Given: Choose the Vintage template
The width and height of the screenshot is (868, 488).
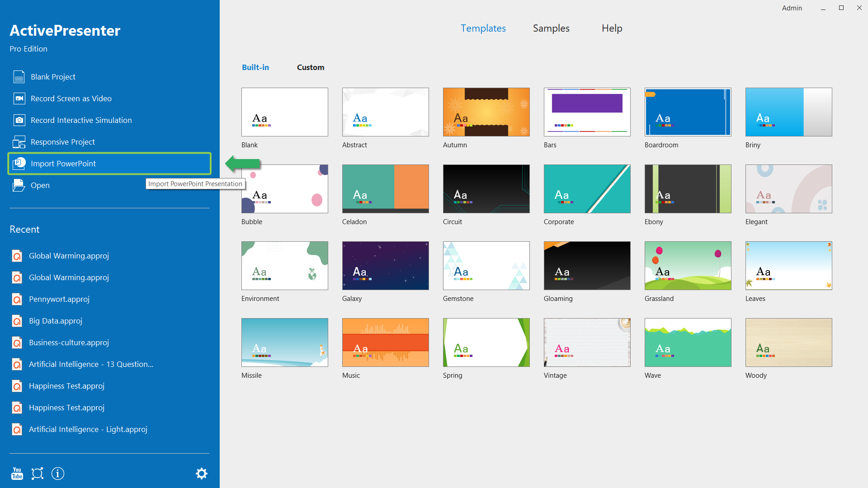Looking at the screenshot, I should click(587, 343).
